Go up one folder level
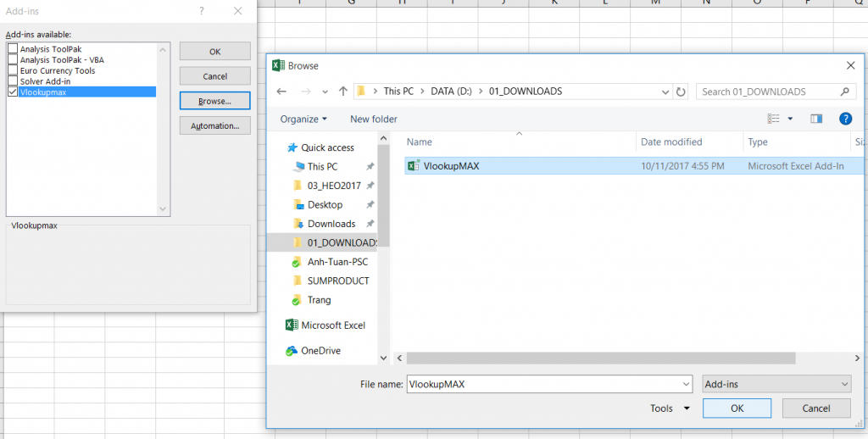Image resolution: width=868 pixels, height=439 pixels. [x=343, y=92]
